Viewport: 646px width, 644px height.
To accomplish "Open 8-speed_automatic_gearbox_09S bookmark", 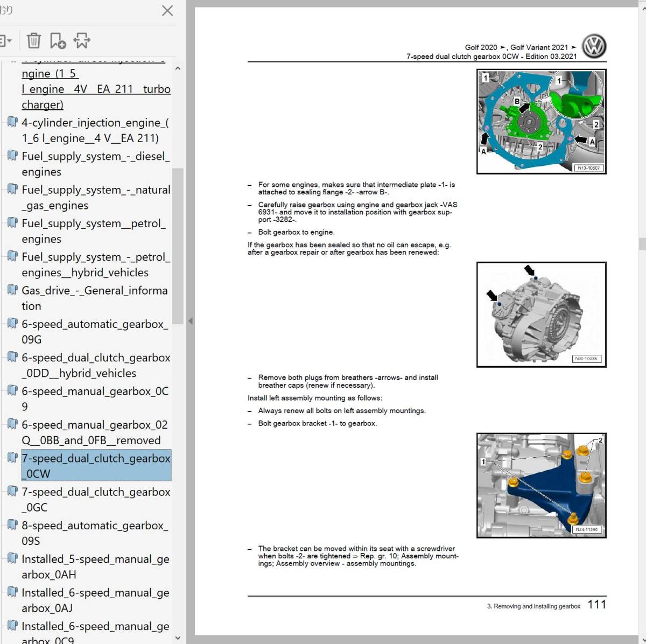I will [95, 533].
